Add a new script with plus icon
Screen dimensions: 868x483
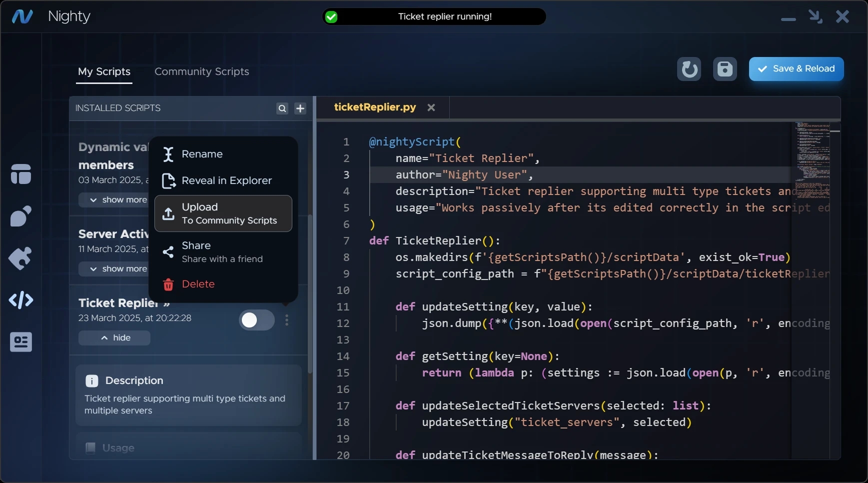pyautogui.click(x=300, y=108)
